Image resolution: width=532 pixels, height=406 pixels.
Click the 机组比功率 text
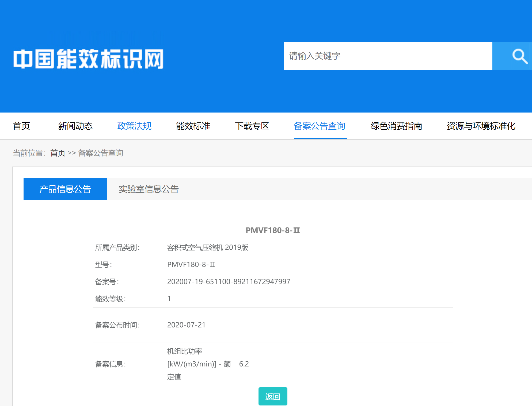(x=185, y=351)
